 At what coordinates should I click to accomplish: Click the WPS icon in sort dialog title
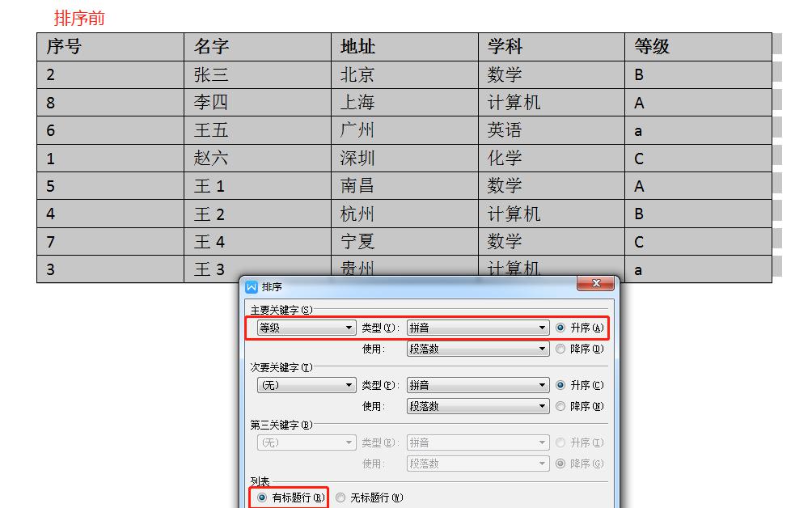point(252,286)
